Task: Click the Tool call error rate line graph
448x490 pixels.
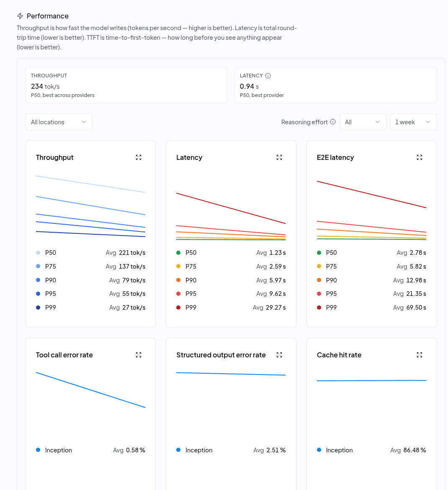Action: click(91, 390)
